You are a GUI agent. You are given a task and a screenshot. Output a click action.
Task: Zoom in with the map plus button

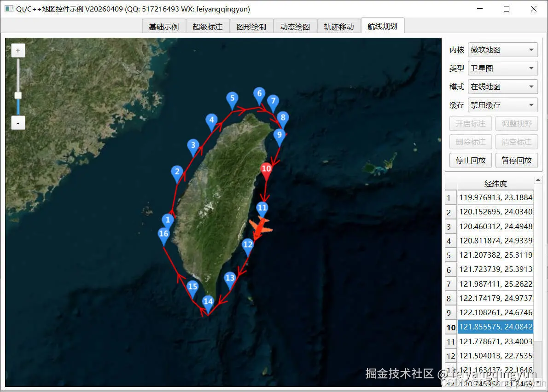[18, 51]
